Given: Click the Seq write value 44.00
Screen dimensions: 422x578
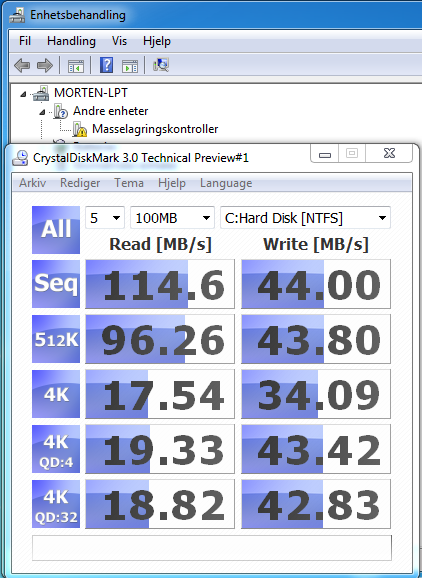Looking at the screenshot, I should click(316, 284).
